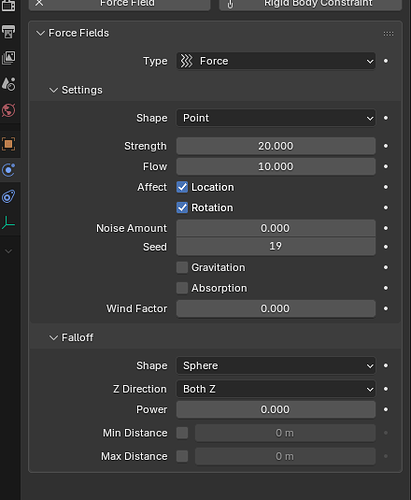The height and width of the screenshot is (500, 411).
Task: Animate Noise Amount via its dot
Action: [386, 228]
